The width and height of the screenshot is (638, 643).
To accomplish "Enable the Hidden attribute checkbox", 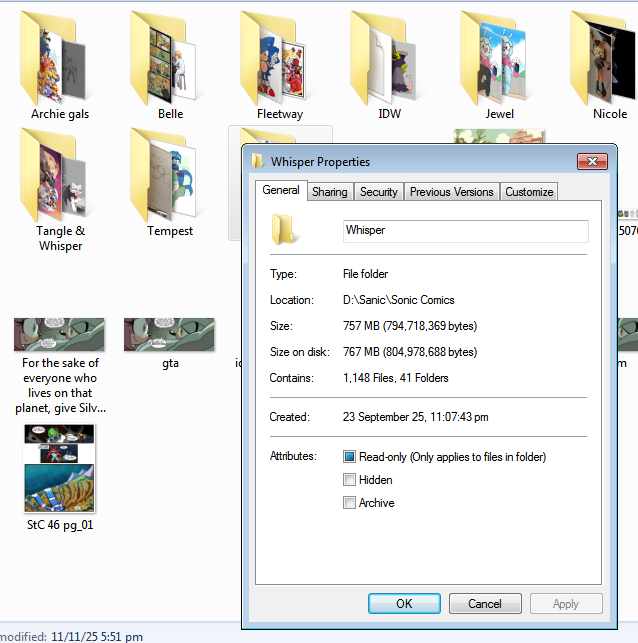I will pyautogui.click(x=349, y=479).
